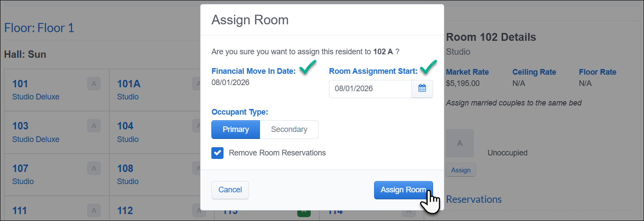Cancel the Assign Room dialog
The width and height of the screenshot is (644, 221).
point(230,190)
